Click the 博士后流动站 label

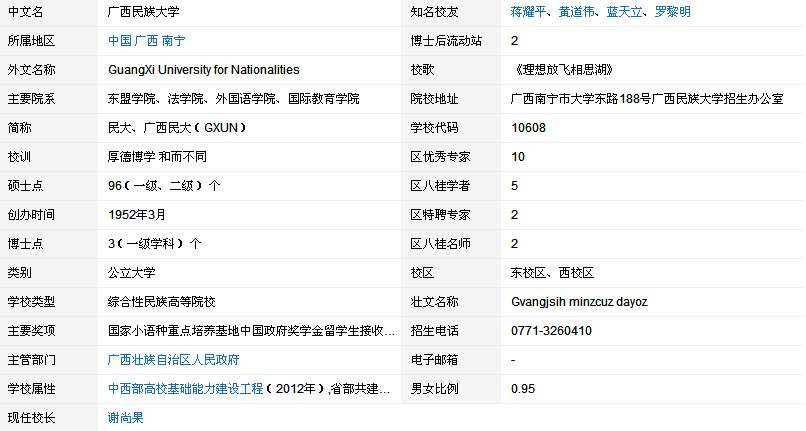446,41
